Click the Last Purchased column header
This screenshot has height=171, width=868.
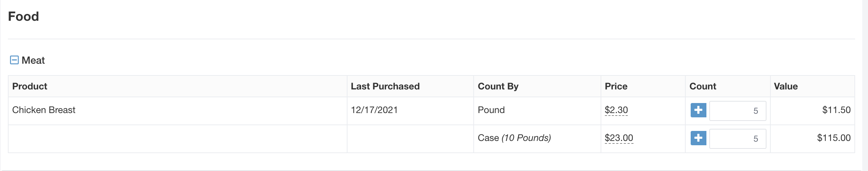tap(385, 86)
